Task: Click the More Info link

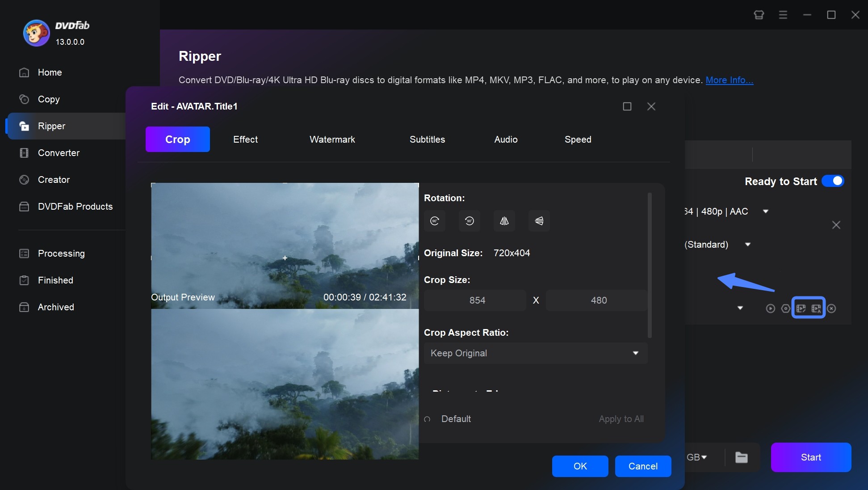Action: click(729, 79)
